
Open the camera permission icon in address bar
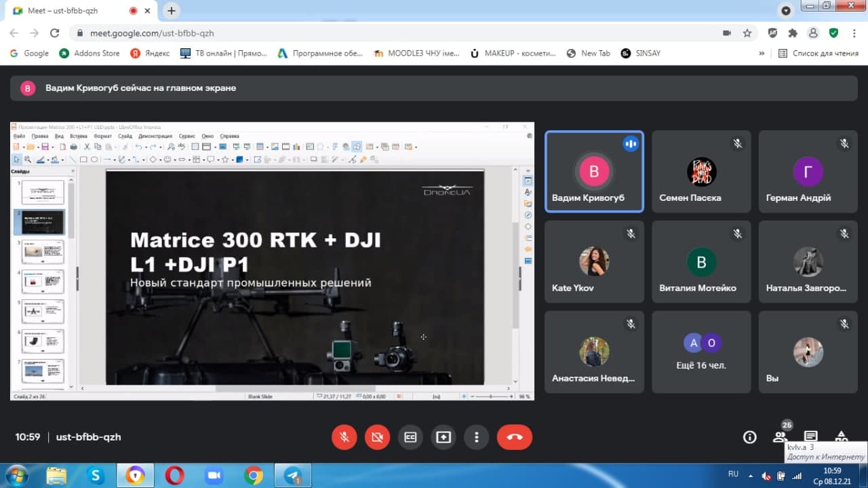727,33
